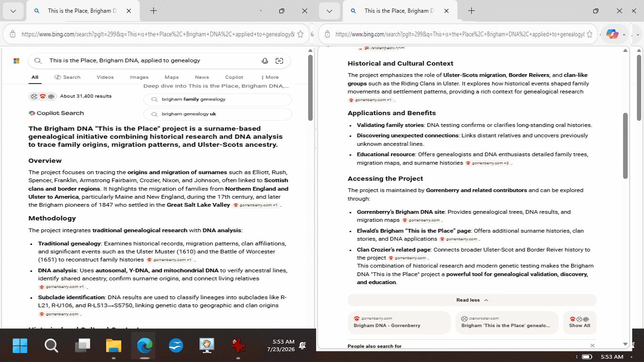This screenshot has height=362, width=644.
Task: Switch to the News tab
Action: pos(202,77)
